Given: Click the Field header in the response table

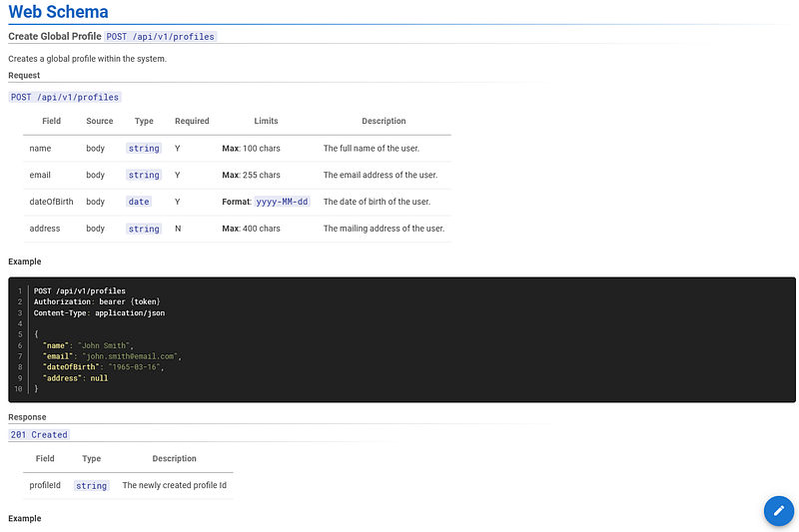Looking at the screenshot, I should point(45,459).
